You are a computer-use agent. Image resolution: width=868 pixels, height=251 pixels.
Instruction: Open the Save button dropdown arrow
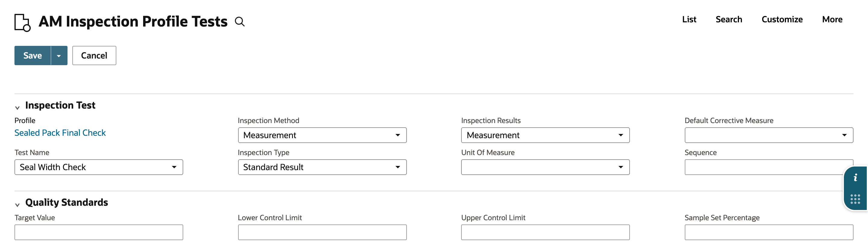[59, 56]
